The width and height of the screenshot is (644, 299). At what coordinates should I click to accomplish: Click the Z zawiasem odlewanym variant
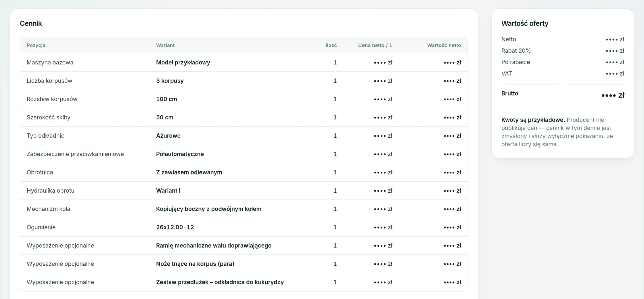[189, 172]
